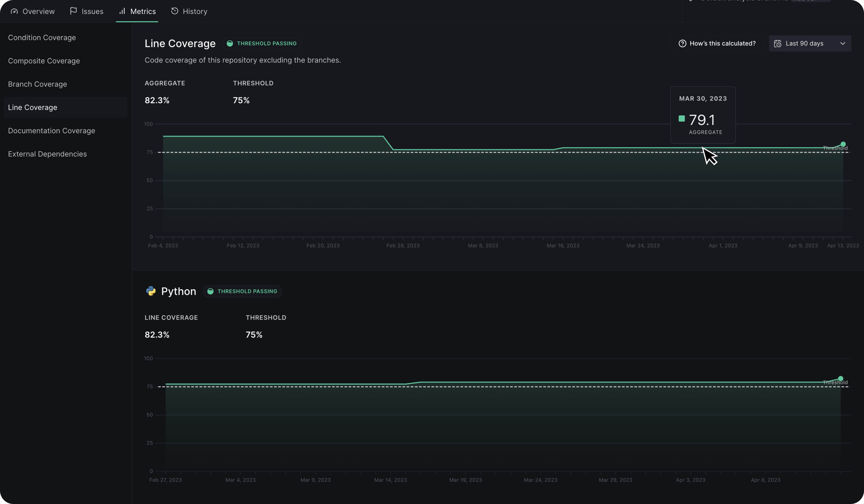Viewport: 864px width, 504px height.
Task: Click the green Threshold Passing status dot for Line Coverage
Action: (x=230, y=43)
